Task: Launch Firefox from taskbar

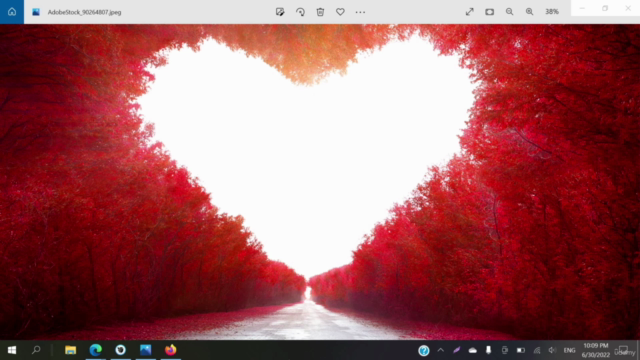Action: click(x=171, y=350)
